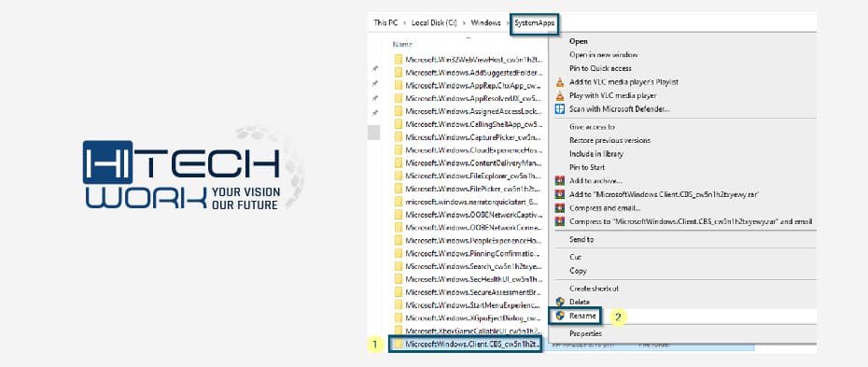Choose Pin to Quick access
Image resolution: width=868 pixels, height=367 pixels.
click(x=600, y=68)
